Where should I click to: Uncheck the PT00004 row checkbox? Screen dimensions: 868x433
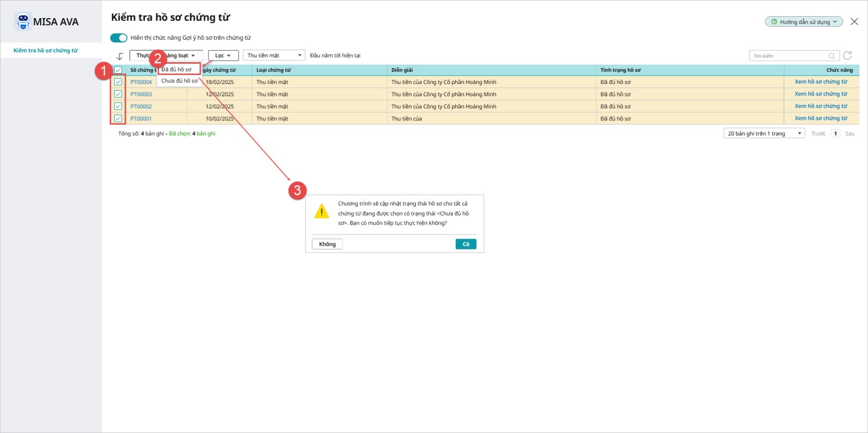tap(118, 82)
